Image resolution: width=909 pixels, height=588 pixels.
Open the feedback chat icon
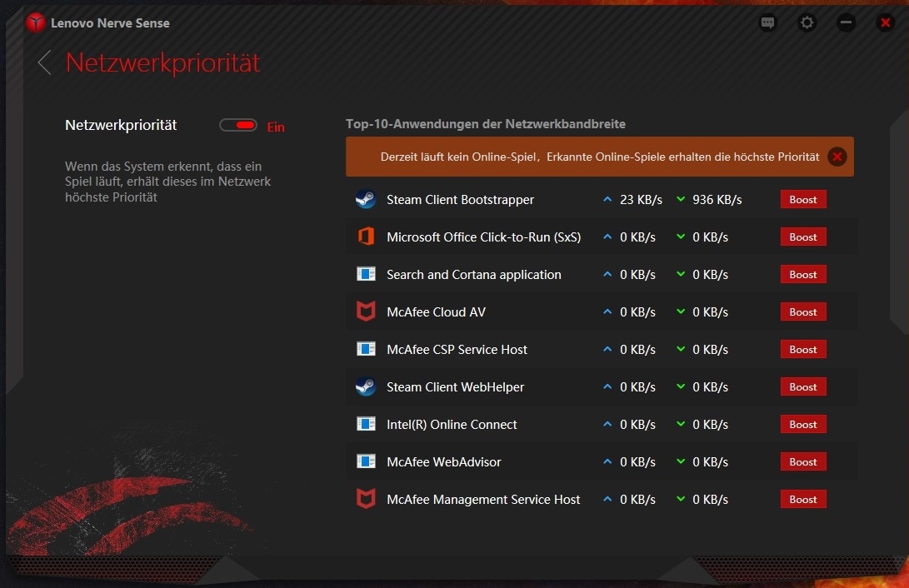tap(767, 22)
